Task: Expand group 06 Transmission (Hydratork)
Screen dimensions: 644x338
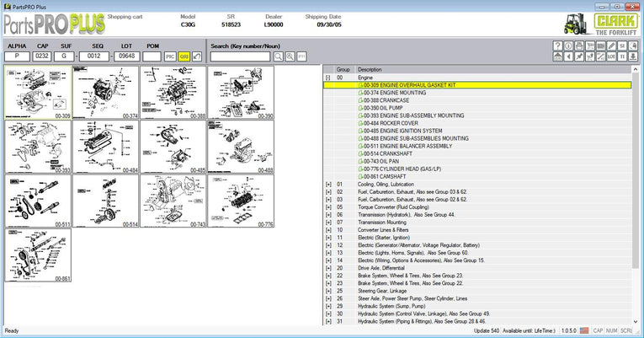Action: (x=327, y=214)
